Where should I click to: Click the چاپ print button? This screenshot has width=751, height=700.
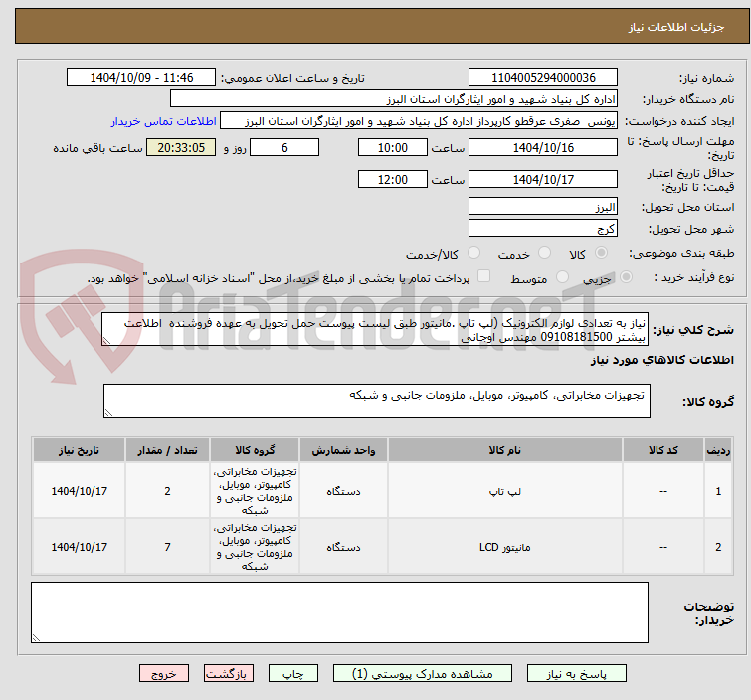293,674
